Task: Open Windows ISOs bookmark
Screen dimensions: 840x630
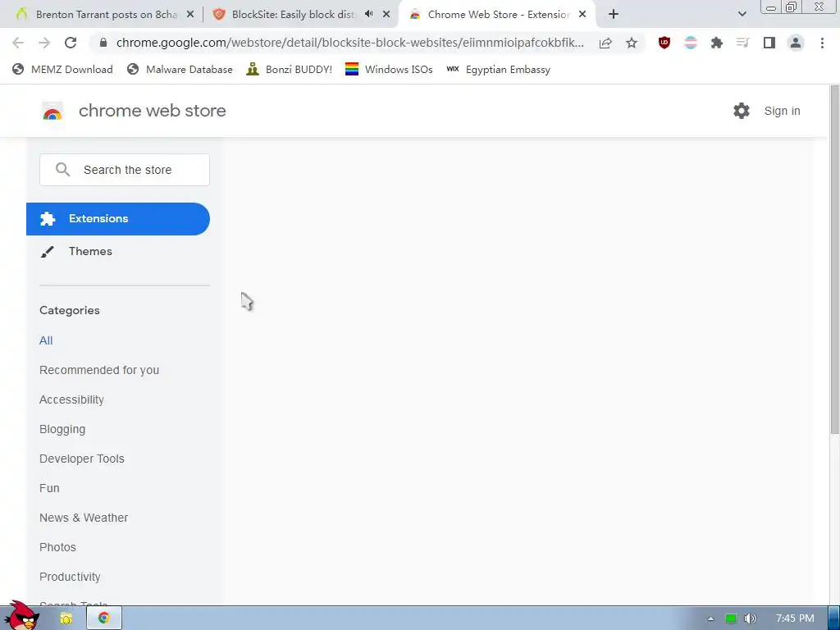Action: pyautogui.click(x=389, y=69)
